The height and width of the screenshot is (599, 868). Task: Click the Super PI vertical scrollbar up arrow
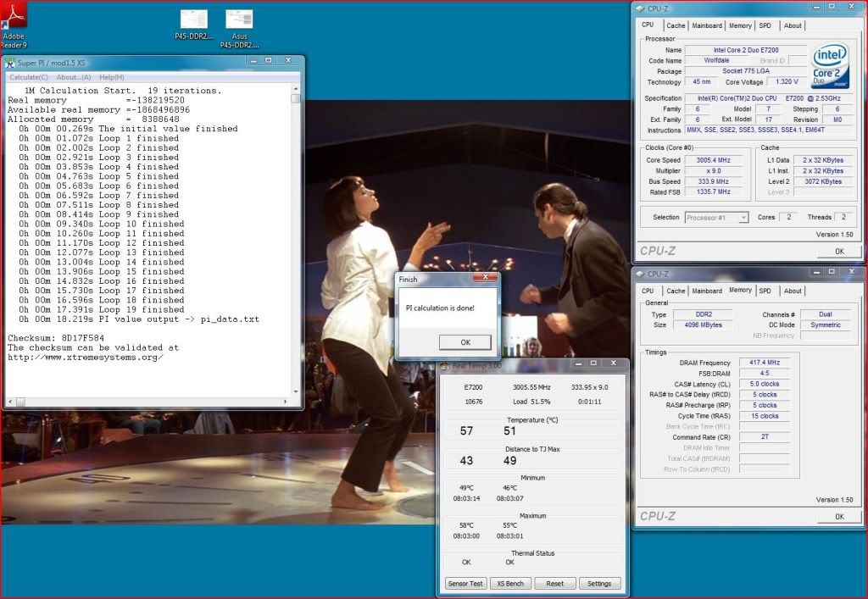click(296, 89)
